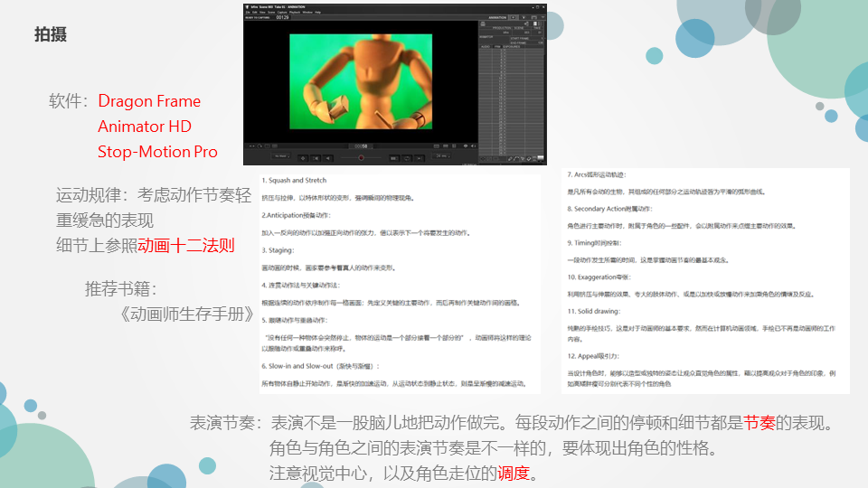The height and width of the screenshot is (488, 868).
Task: Open the Capture menu in Dragonframe window
Action: click(x=282, y=12)
